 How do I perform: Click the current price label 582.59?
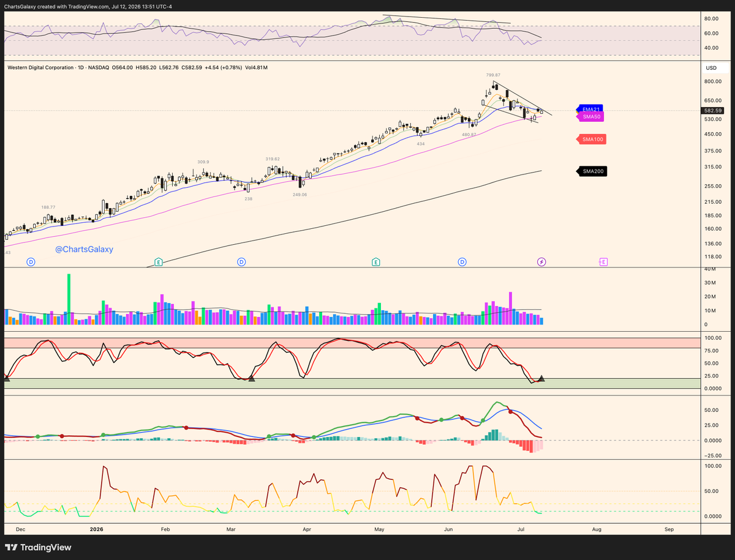(713, 111)
